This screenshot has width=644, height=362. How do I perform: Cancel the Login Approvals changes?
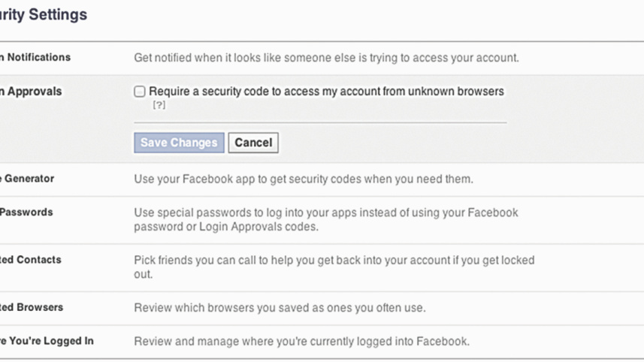point(253,143)
